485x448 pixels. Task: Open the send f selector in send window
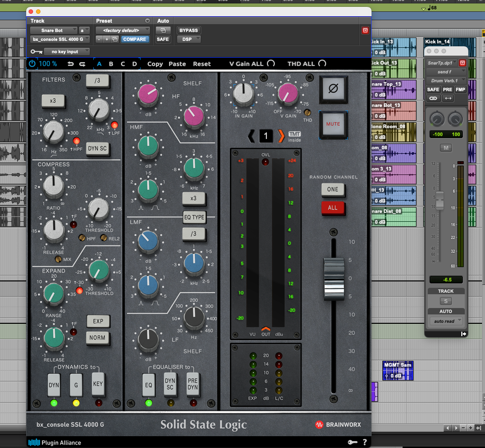(x=446, y=71)
